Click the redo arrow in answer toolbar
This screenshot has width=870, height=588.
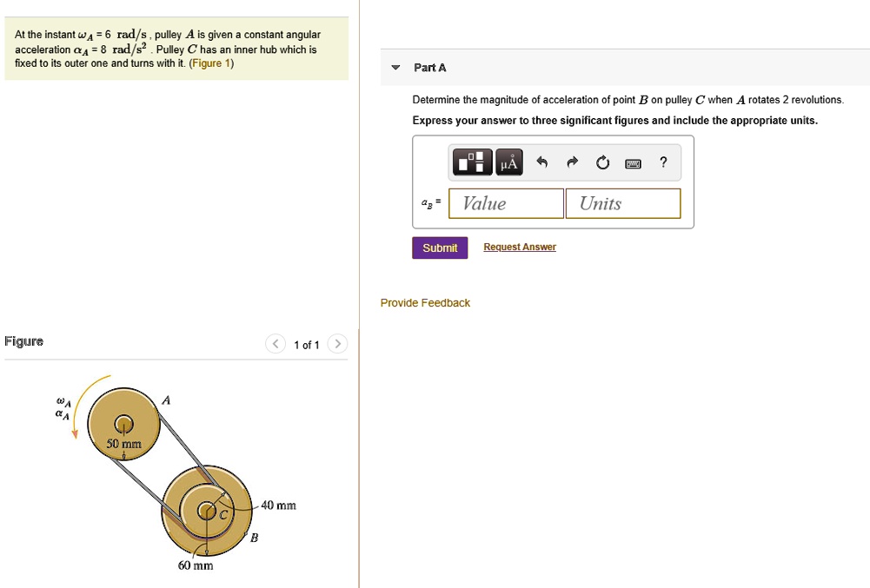pyautogui.click(x=571, y=162)
